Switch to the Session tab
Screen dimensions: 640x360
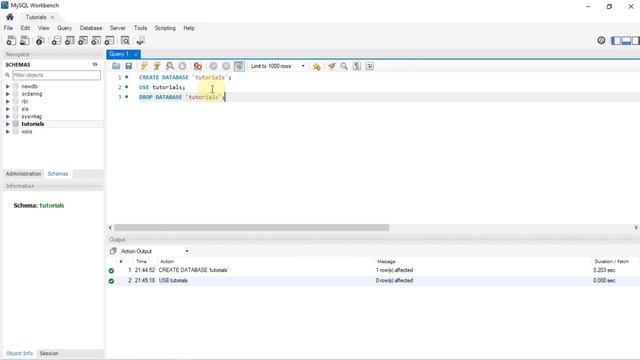point(49,353)
